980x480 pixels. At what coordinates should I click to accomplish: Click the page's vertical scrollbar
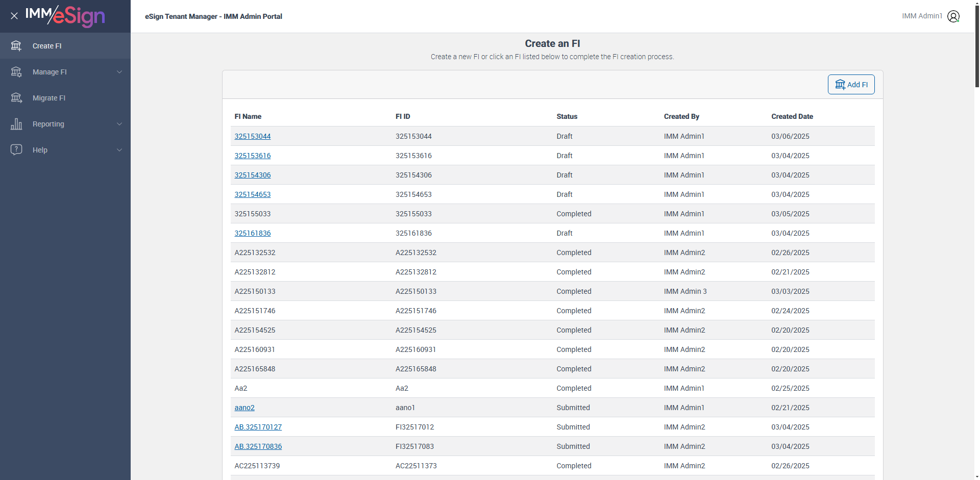(977, 46)
